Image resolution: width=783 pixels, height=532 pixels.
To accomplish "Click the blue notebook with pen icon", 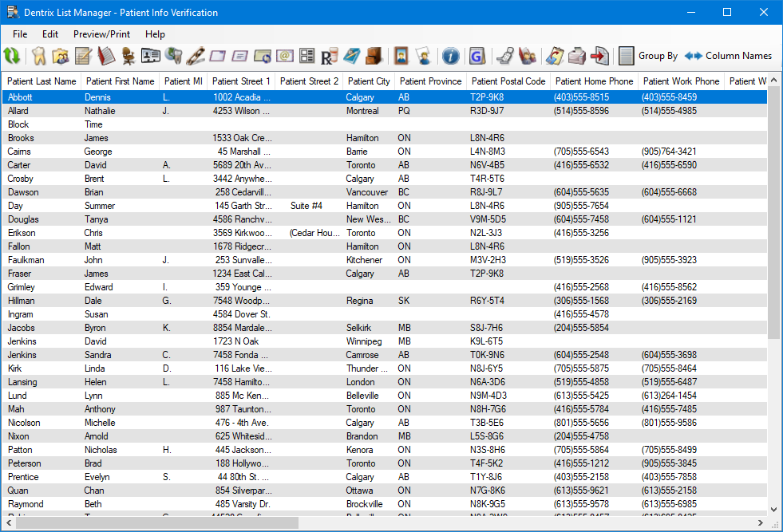I will 351,55.
